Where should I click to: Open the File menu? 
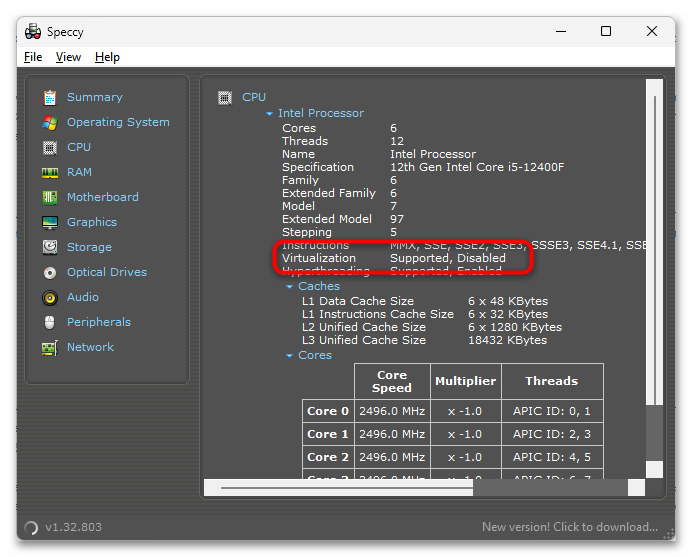point(33,57)
